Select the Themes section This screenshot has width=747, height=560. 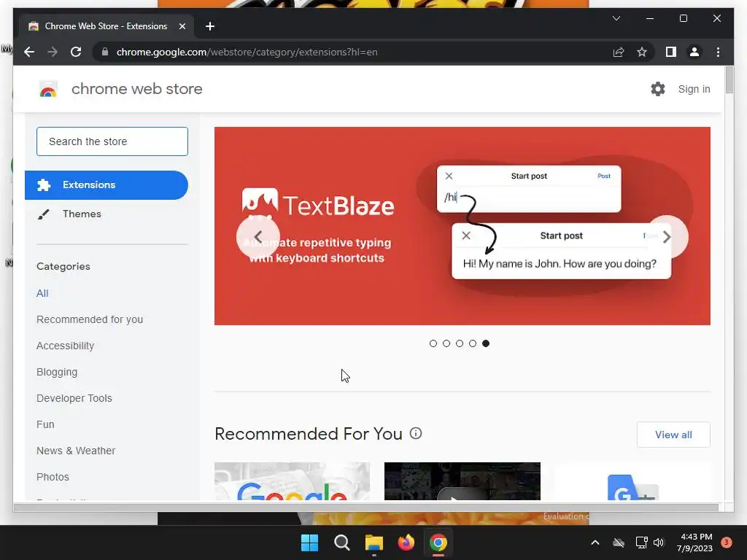(x=82, y=214)
